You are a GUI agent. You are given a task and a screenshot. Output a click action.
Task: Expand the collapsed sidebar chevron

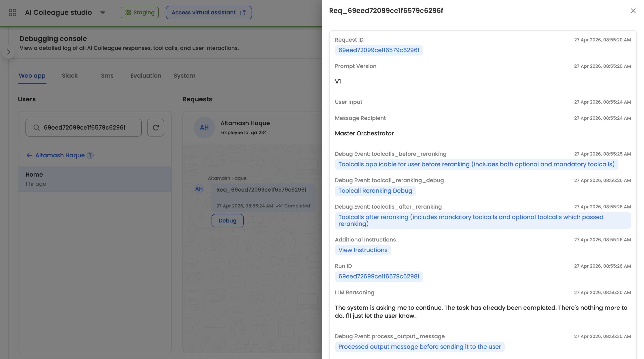(x=8, y=52)
